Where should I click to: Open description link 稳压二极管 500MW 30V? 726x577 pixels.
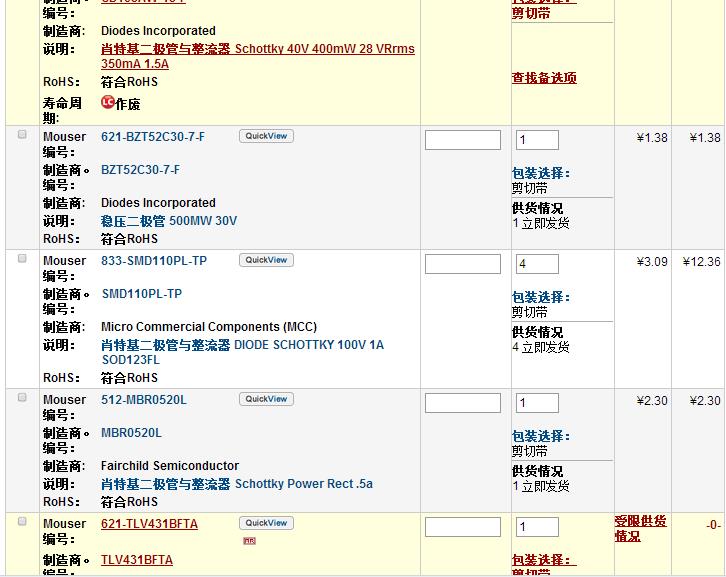pos(169,221)
